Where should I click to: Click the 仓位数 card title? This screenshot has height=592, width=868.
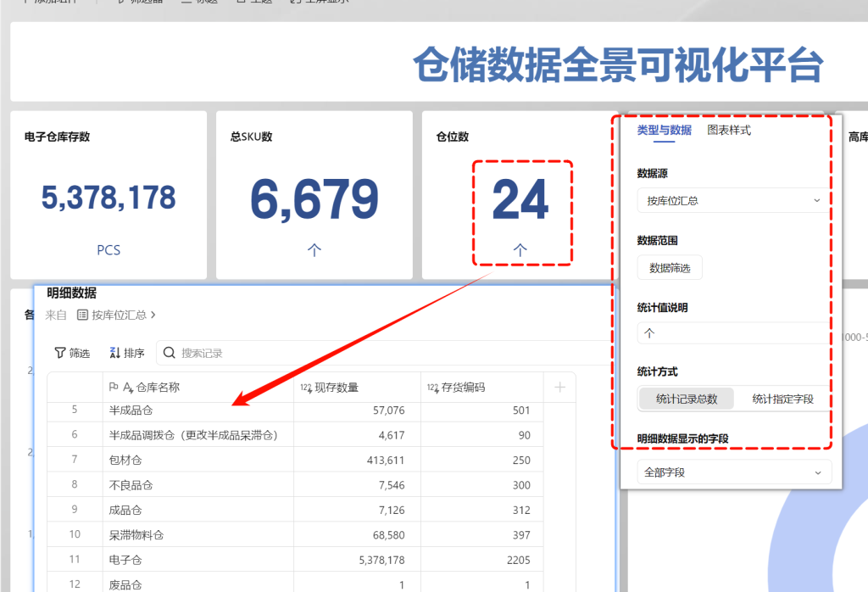(x=453, y=137)
